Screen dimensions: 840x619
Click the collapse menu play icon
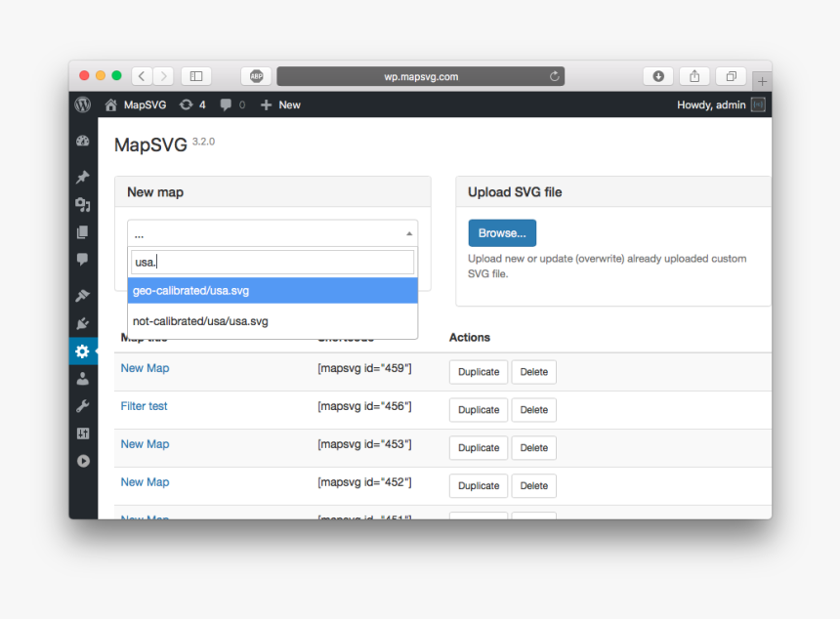(x=83, y=461)
